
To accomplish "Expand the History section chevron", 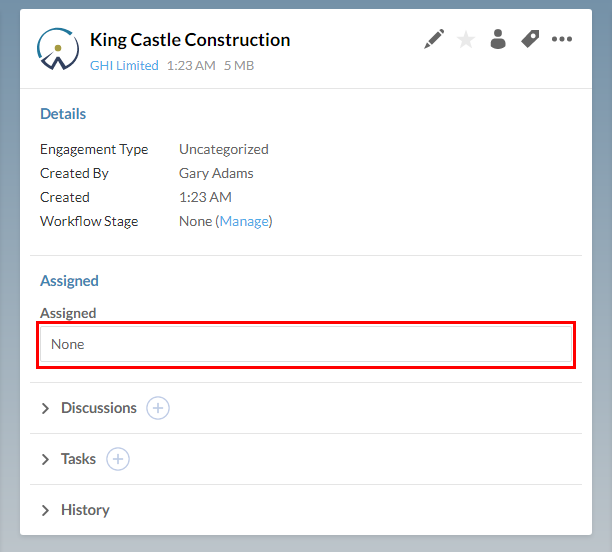I will click(x=45, y=510).
